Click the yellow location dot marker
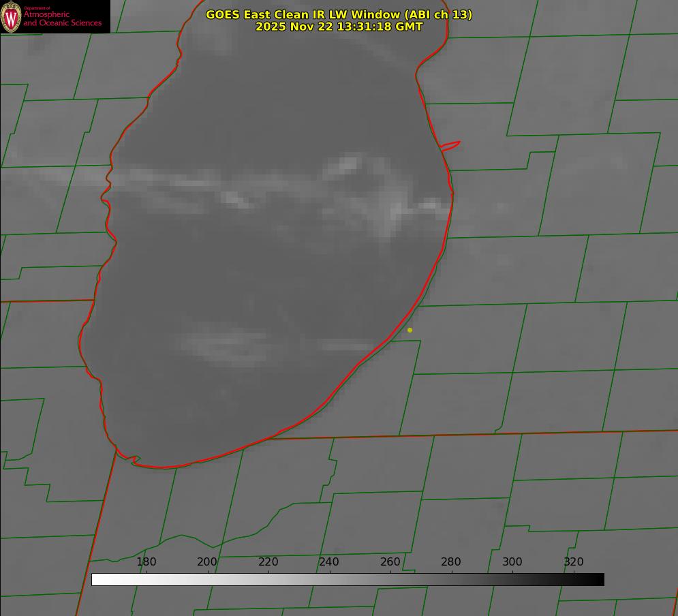The height and width of the screenshot is (616, 678). click(x=410, y=330)
